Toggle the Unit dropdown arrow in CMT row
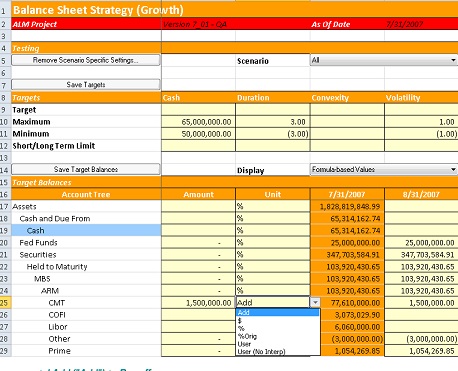The height and width of the screenshot is (371, 458). click(315, 303)
